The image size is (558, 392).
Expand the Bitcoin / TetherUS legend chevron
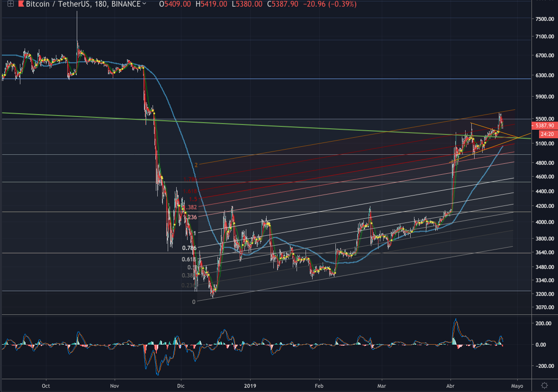[144, 4]
